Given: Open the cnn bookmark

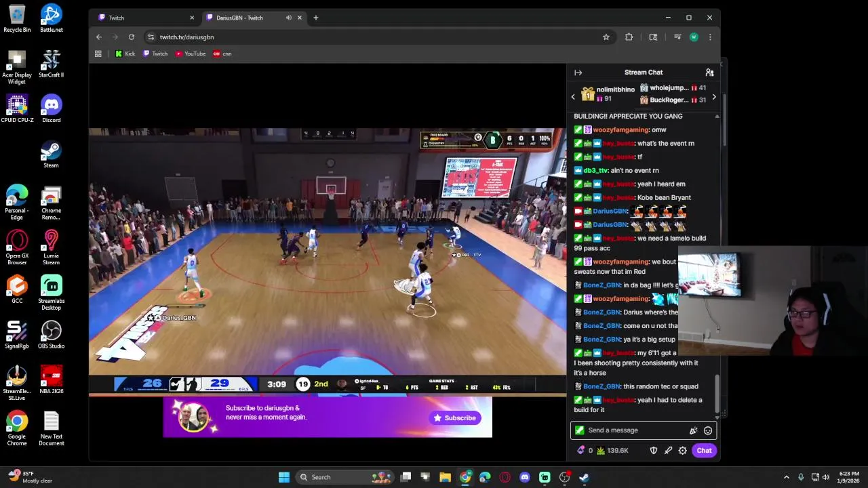Looking at the screenshot, I should (222, 54).
